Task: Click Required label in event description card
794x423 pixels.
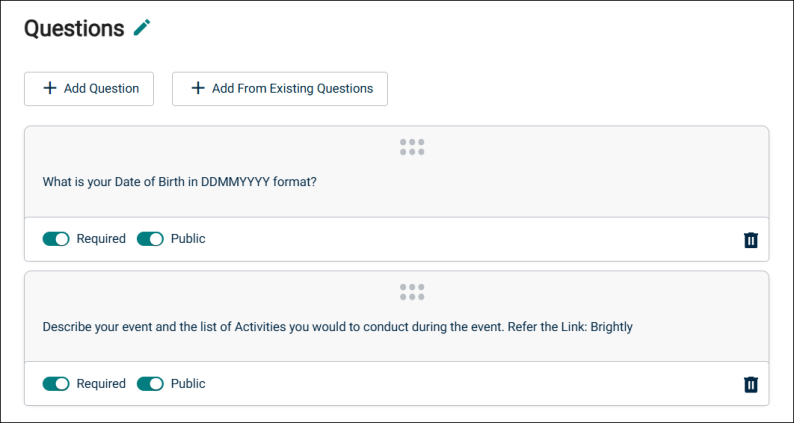Action: pyautogui.click(x=101, y=383)
